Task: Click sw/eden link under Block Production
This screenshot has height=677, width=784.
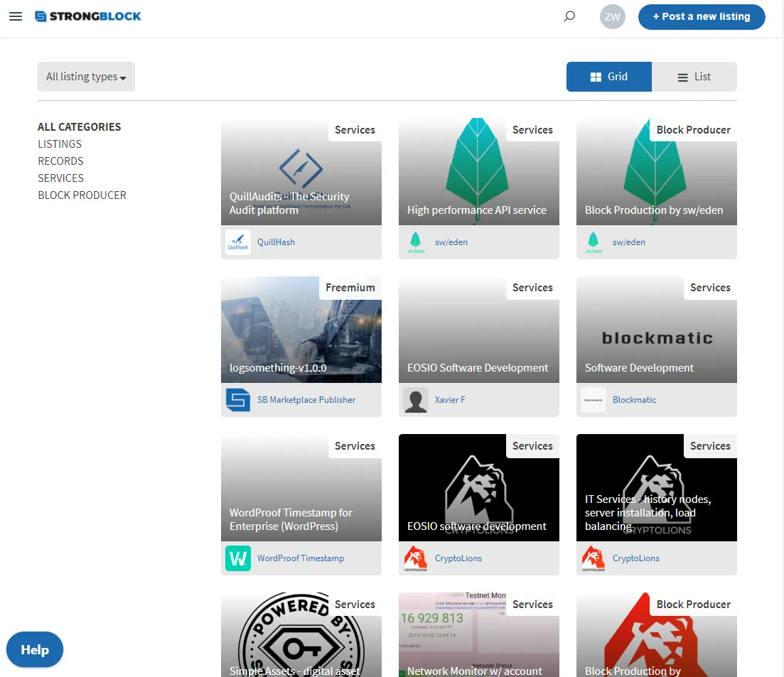Action: [628, 242]
